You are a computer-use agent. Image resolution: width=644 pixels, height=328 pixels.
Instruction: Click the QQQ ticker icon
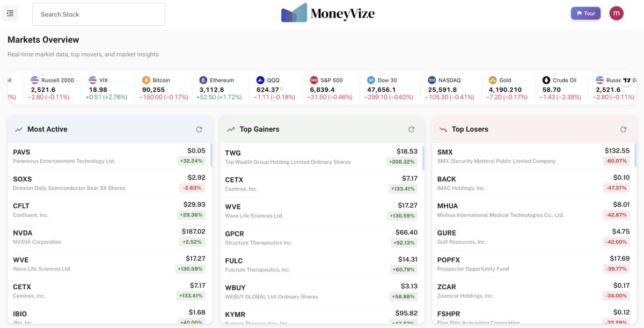click(260, 80)
